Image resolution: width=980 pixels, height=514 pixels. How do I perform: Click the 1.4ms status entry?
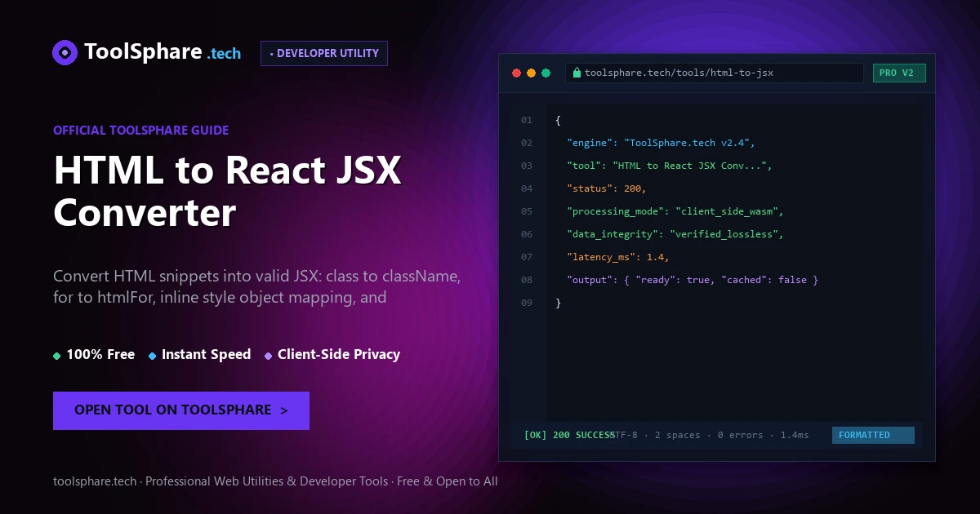[795, 435]
